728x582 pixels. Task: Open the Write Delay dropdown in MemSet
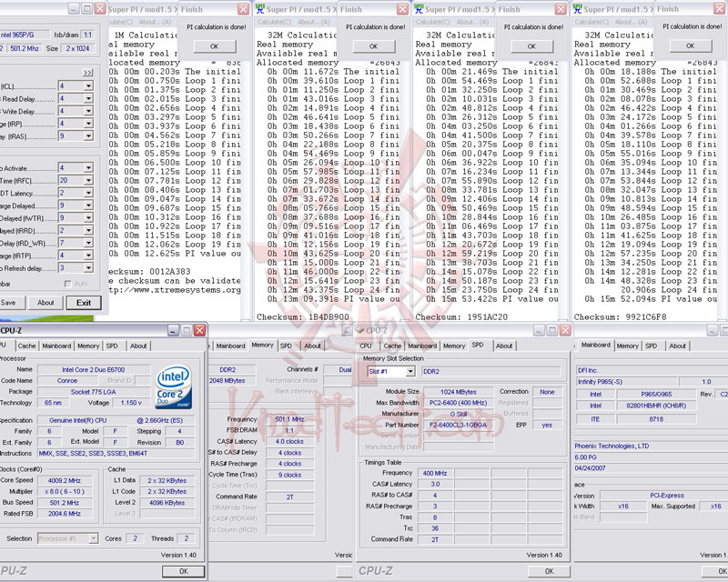coord(88,111)
